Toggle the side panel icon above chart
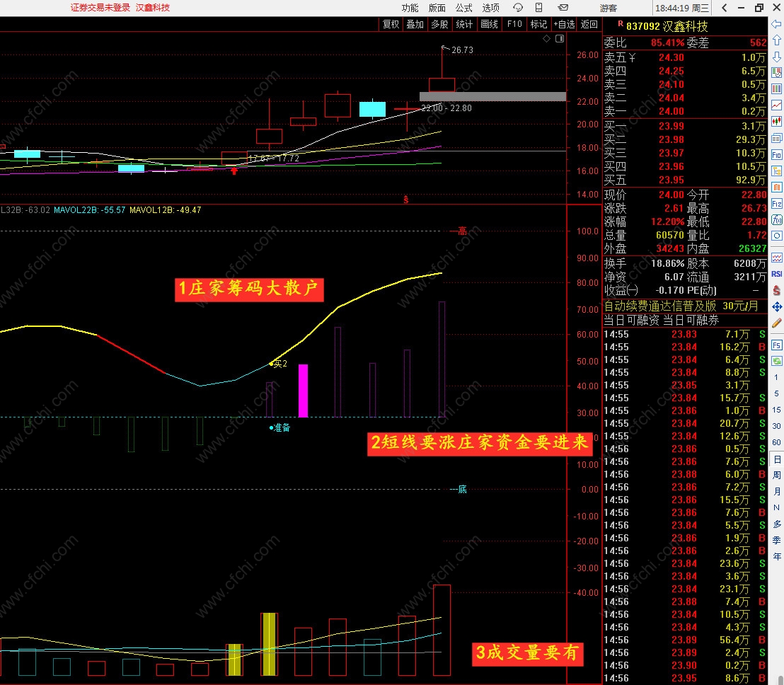Image resolution: width=784 pixels, height=685 pixels. point(560,38)
